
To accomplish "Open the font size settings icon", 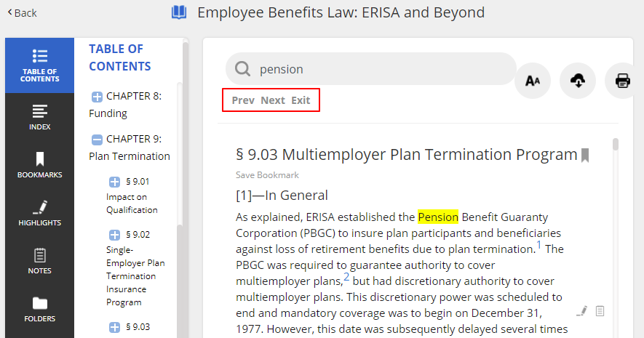I will click(x=533, y=81).
